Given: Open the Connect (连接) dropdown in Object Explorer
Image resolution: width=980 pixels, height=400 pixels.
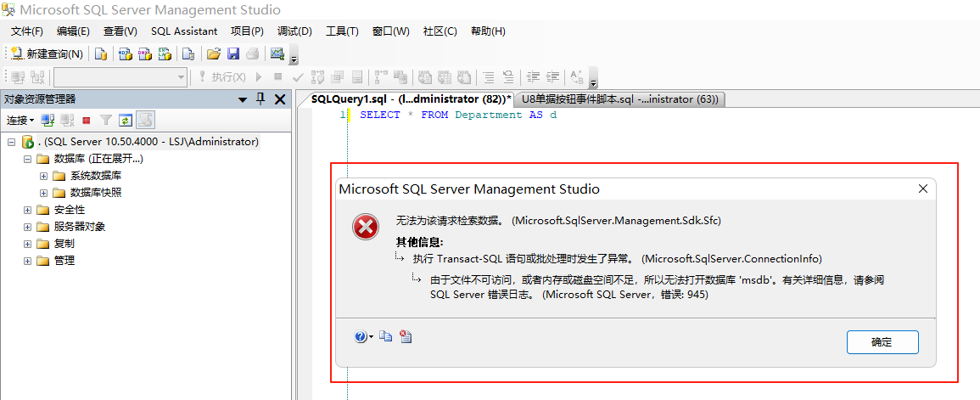Looking at the screenshot, I should pos(20,120).
